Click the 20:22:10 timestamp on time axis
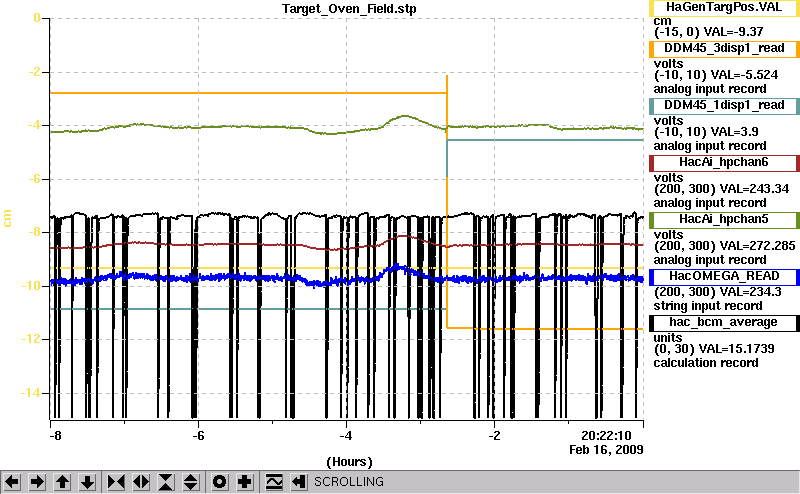Viewport: 800px width, 494px height. pos(606,435)
